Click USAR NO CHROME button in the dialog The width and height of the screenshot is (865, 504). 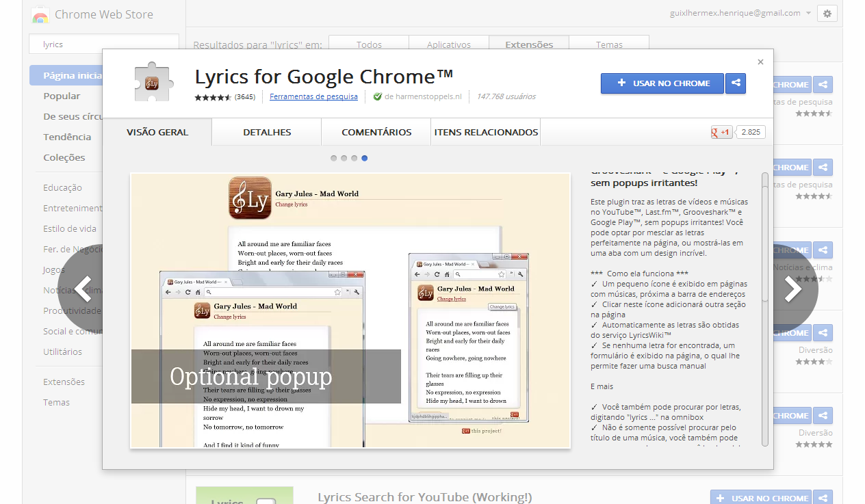(x=662, y=83)
